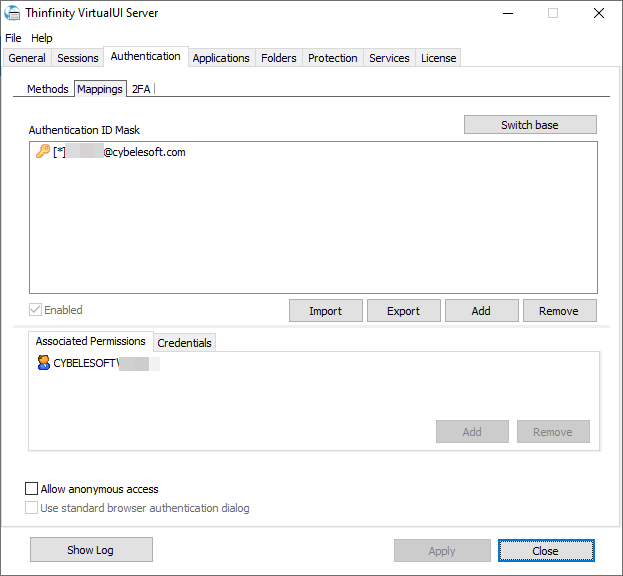Add a new Authentication ID Mask
The image size is (623, 576).
point(482,311)
